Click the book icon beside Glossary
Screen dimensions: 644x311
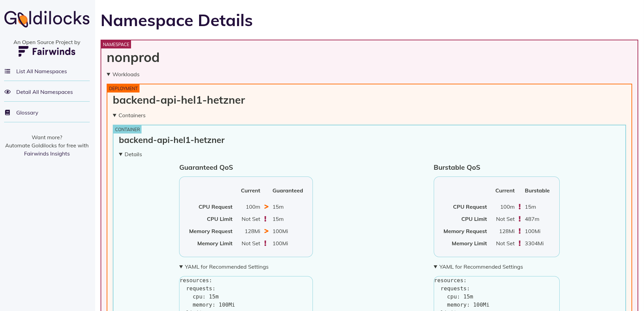7,112
